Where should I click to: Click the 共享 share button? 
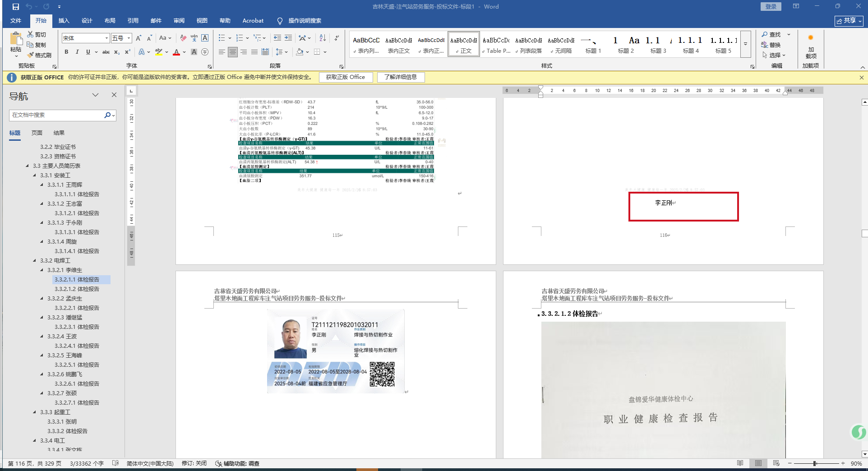pyautogui.click(x=849, y=21)
